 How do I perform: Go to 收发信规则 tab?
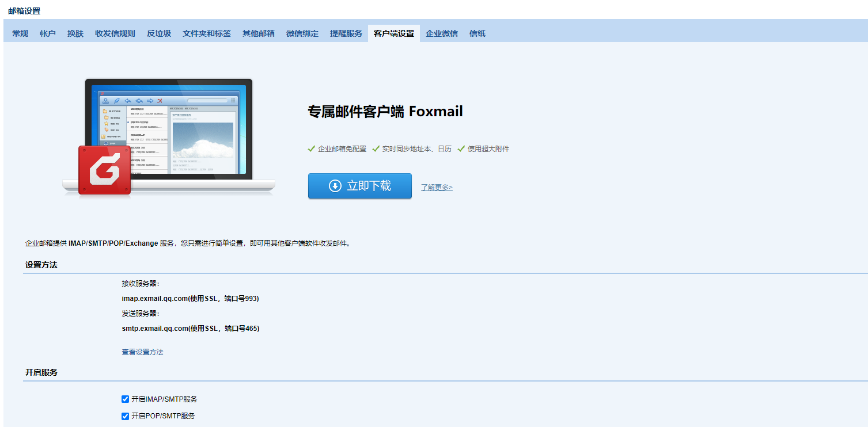coord(115,33)
